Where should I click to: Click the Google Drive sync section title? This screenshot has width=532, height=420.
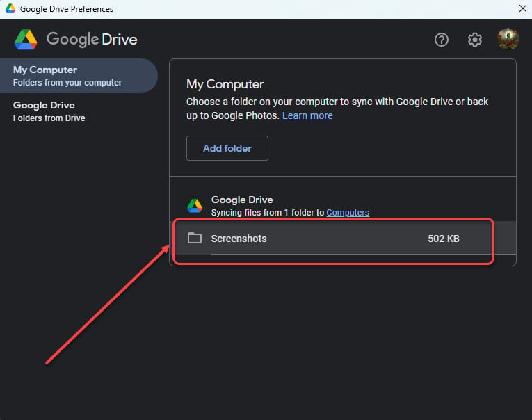[242, 200]
